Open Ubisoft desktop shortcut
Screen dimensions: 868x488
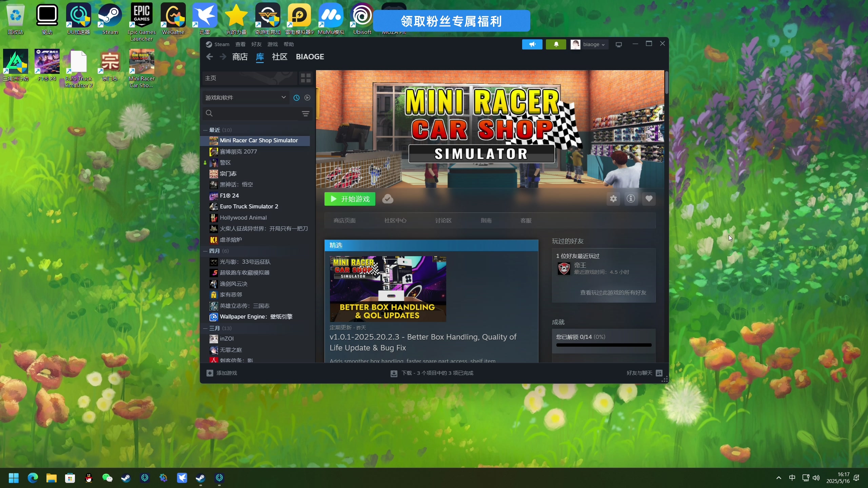(x=362, y=19)
